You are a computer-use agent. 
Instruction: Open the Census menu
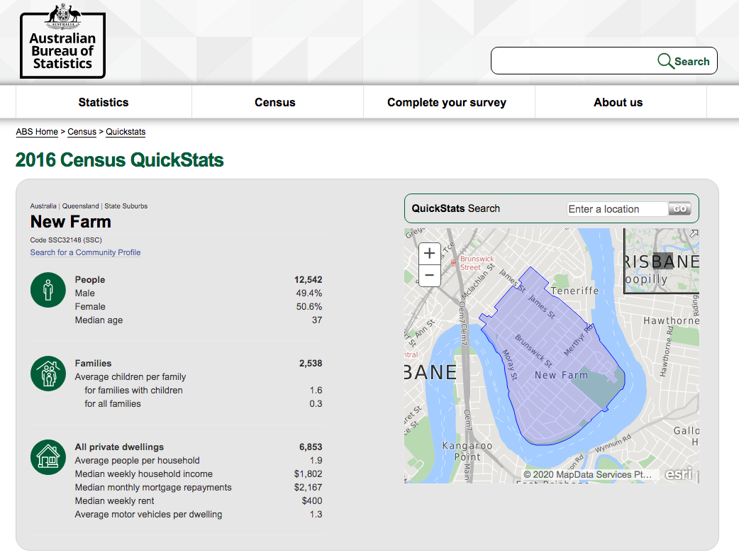[x=275, y=102]
